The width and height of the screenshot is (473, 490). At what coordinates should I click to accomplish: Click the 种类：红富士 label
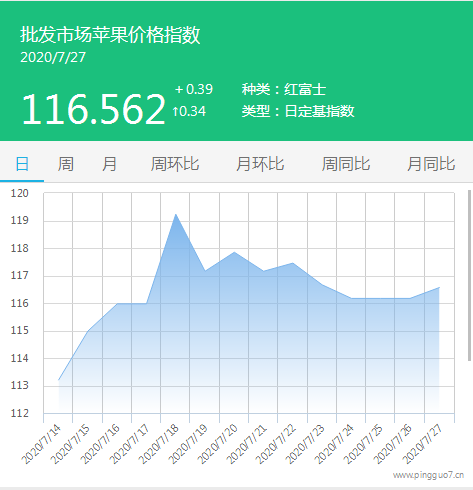click(284, 89)
